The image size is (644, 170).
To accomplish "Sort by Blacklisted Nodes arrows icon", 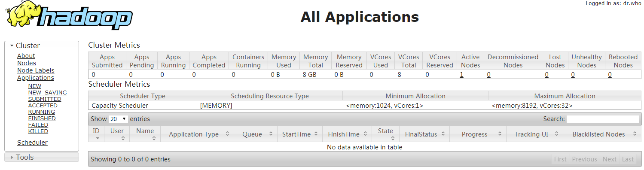I will (635, 134).
